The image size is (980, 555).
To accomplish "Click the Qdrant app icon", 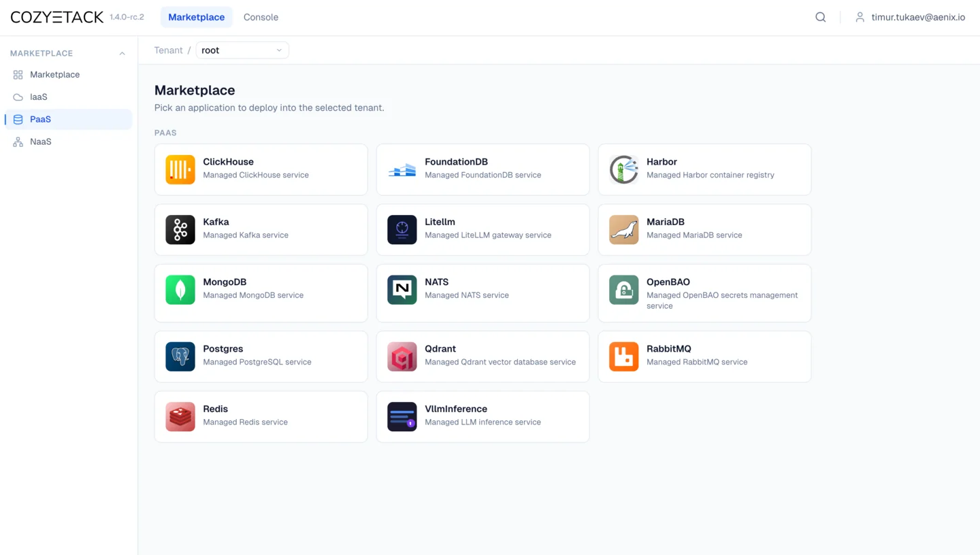I will [402, 356].
